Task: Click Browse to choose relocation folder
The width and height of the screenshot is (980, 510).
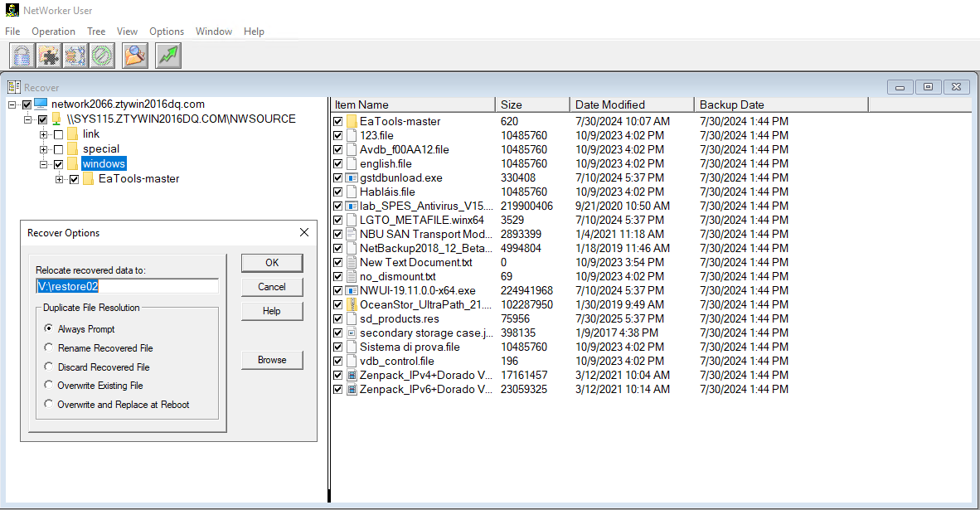Action: point(272,359)
